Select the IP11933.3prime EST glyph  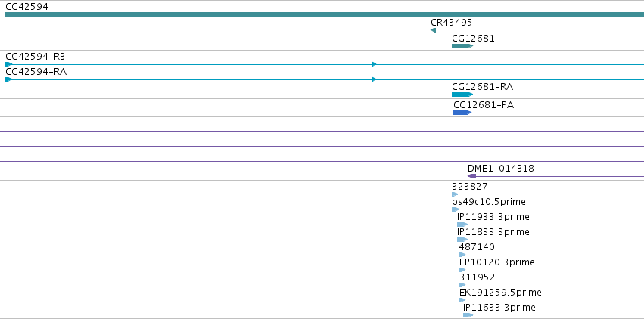462,225
